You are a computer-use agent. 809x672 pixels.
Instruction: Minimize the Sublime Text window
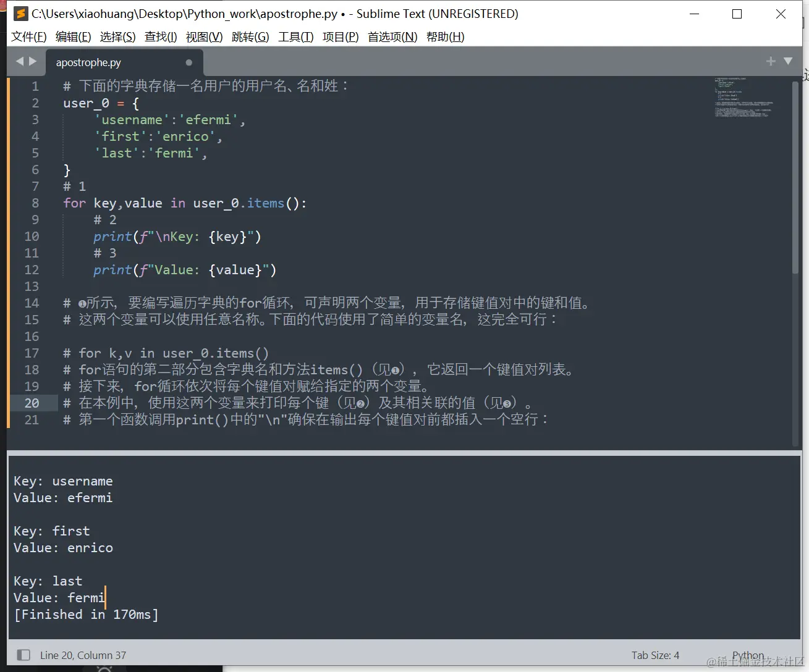pos(694,14)
